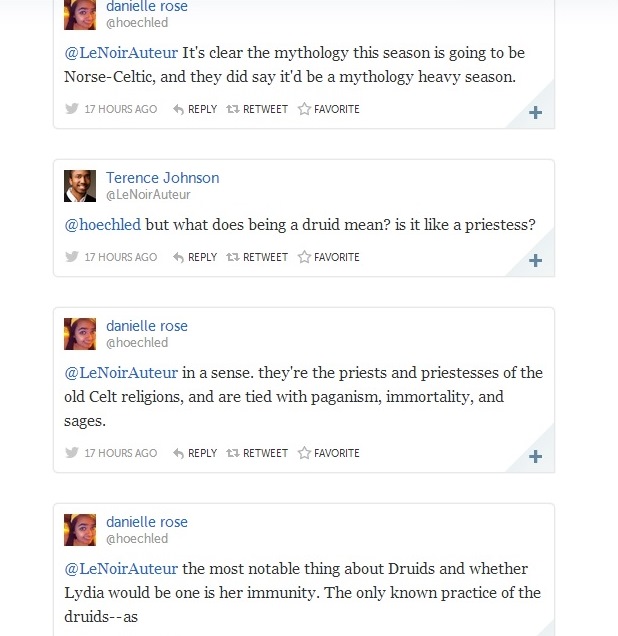Image resolution: width=618 pixels, height=636 pixels.
Task: Open danielle rose avatar on Lydia immunity tweet
Action: [80, 530]
